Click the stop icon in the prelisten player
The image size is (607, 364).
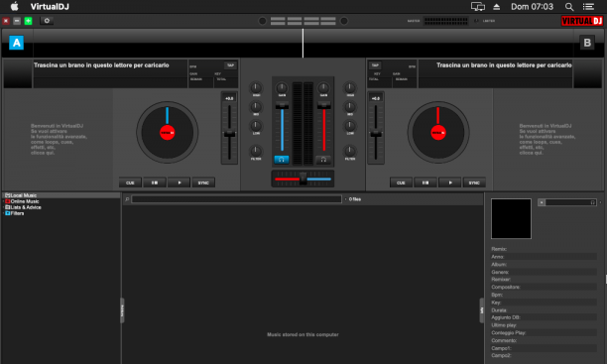tap(542, 202)
